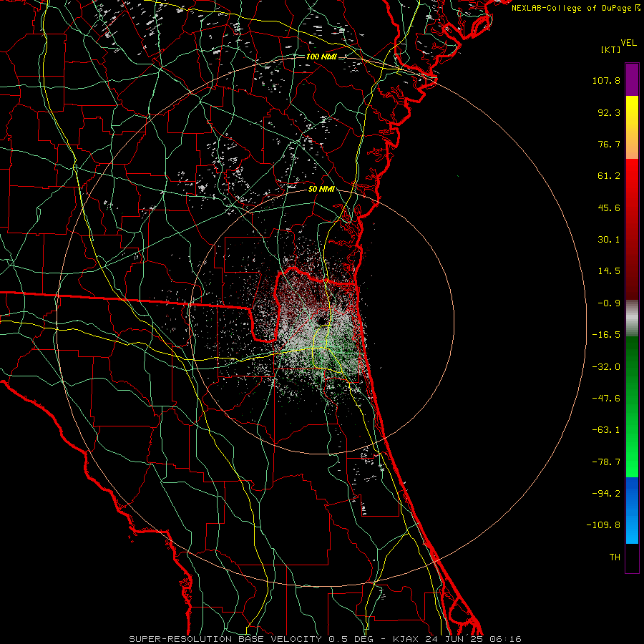Pick the bright green segment of the color bar
Screen dimensions: 644x644
coord(632,406)
